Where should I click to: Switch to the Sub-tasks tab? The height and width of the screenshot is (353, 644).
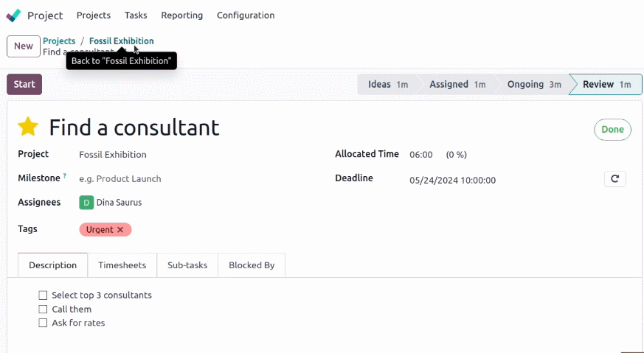(187, 265)
